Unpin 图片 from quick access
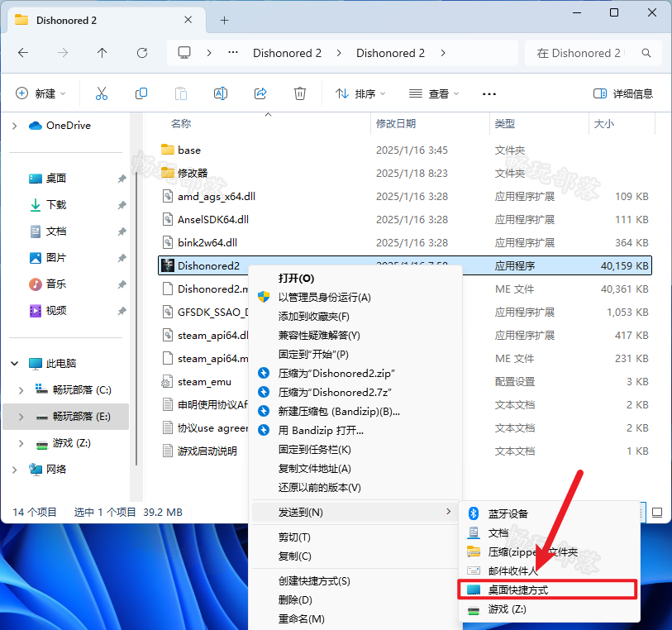The image size is (672, 630). pyautogui.click(x=122, y=258)
